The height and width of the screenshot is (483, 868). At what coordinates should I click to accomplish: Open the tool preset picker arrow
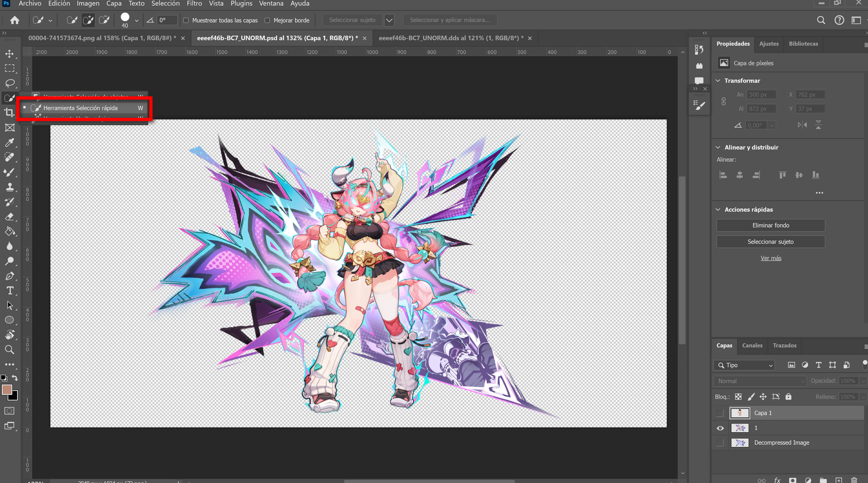point(50,20)
